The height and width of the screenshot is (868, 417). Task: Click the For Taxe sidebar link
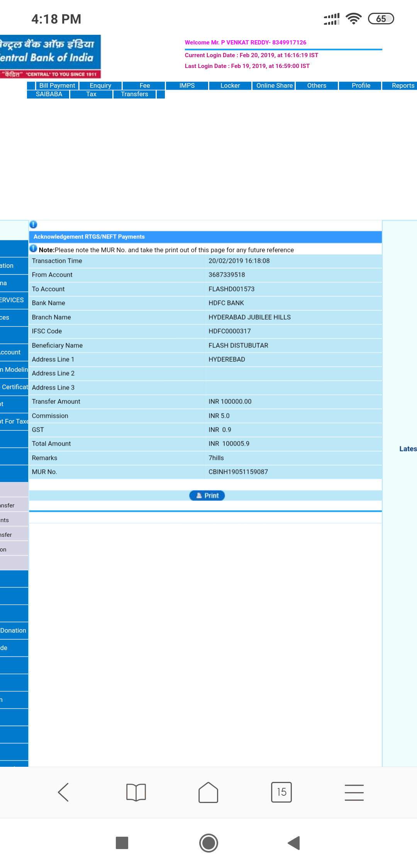14,421
